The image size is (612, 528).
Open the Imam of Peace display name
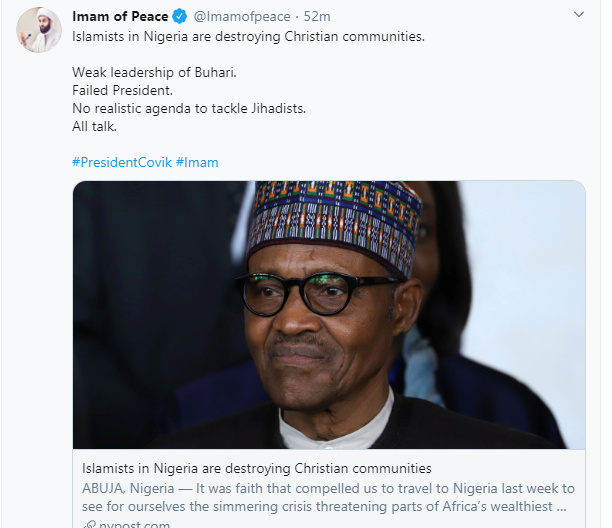coord(120,16)
